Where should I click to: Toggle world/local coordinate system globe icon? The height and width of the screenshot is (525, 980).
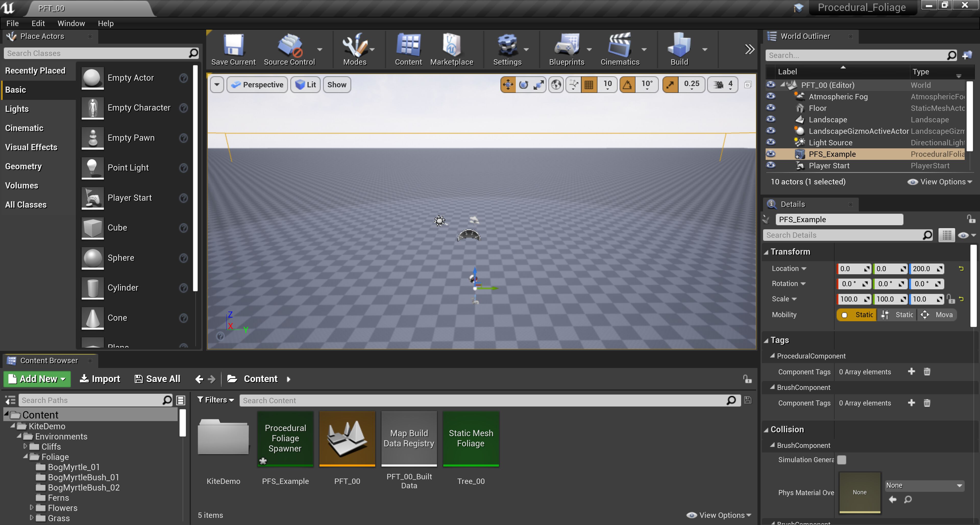(x=556, y=85)
